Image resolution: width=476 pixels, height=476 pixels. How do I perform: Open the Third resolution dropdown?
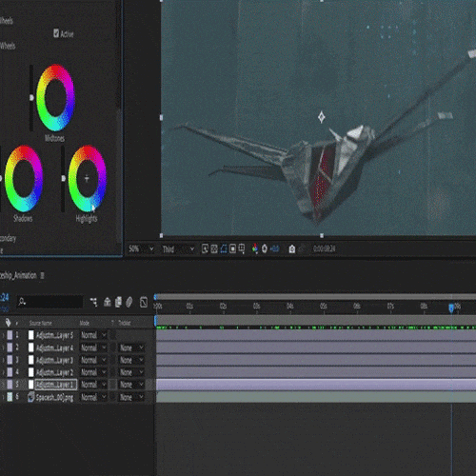[178, 249]
